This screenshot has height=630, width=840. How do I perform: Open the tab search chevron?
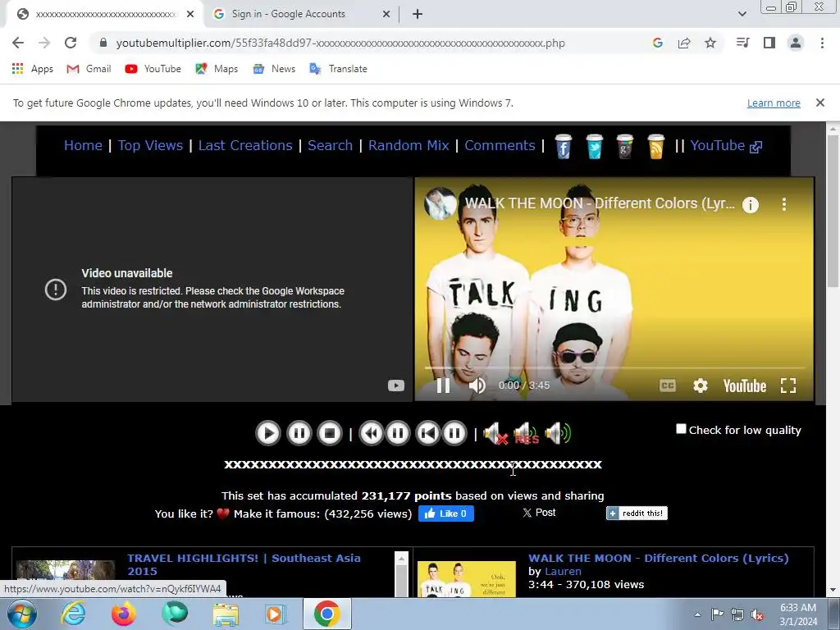(742, 14)
